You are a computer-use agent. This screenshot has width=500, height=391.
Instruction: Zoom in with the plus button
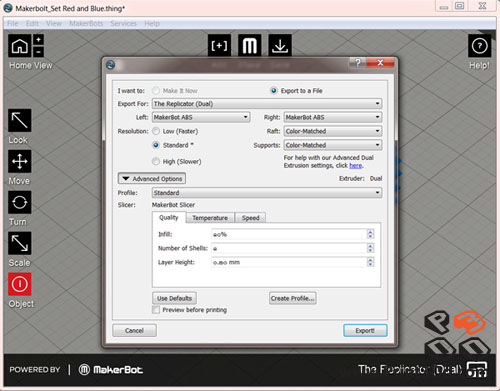39,40
